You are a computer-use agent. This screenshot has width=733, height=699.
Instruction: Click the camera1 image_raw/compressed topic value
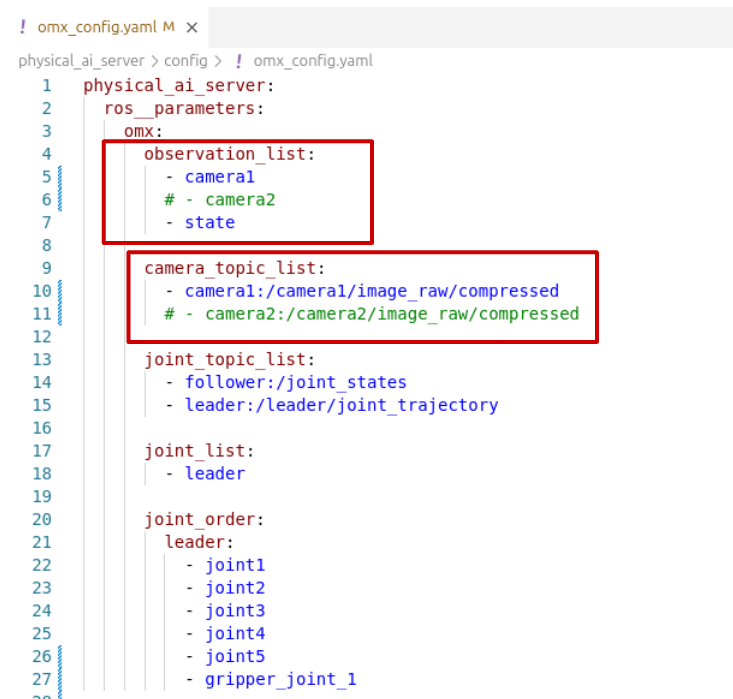click(371, 291)
